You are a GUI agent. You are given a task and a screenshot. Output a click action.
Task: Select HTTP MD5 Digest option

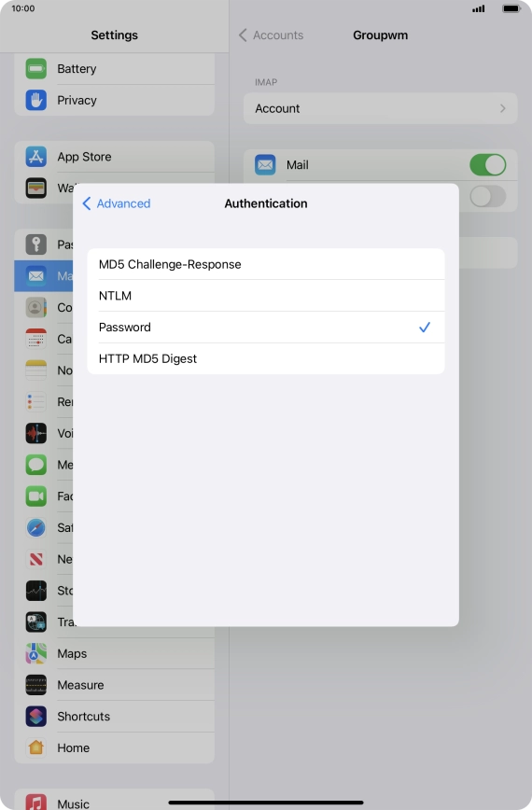point(266,359)
